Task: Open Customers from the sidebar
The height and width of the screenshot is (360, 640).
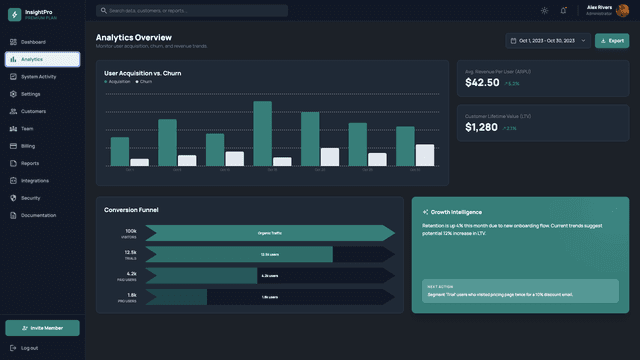Action: pyautogui.click(x=42, y=111)
